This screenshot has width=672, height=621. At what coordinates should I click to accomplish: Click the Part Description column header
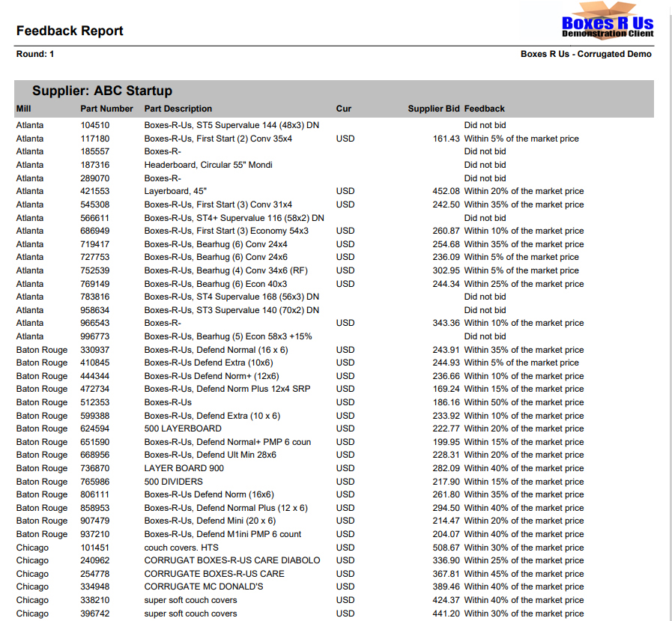[178, 109]
